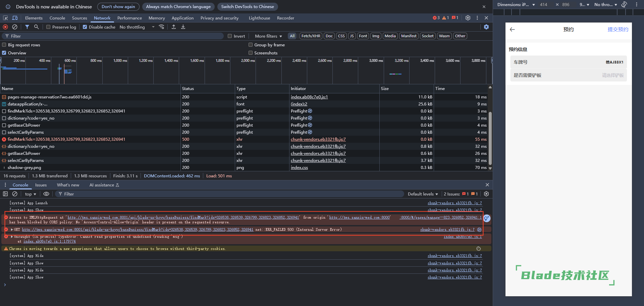Enable Preserve log checkbox
Viewport: 644px width, 306px height.
click(x=48, y=27)
